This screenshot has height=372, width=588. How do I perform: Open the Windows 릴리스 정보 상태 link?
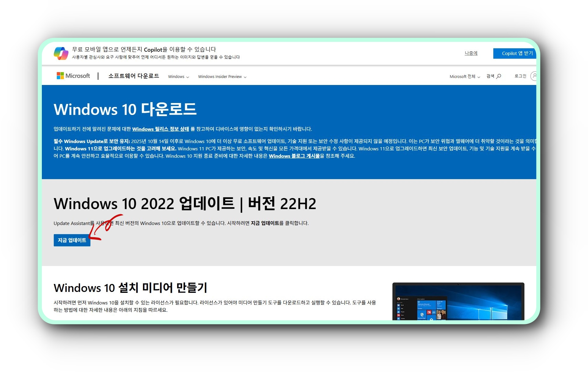point(161,129)
